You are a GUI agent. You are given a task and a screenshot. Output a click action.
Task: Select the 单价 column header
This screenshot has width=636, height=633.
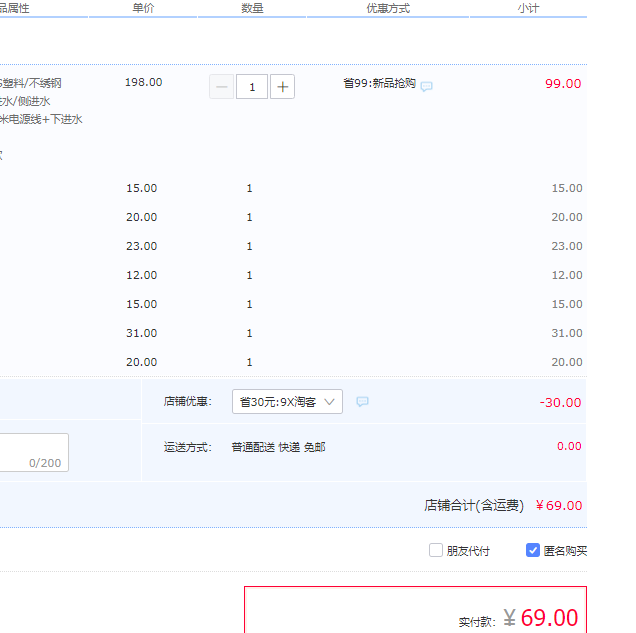click(143, 8)
